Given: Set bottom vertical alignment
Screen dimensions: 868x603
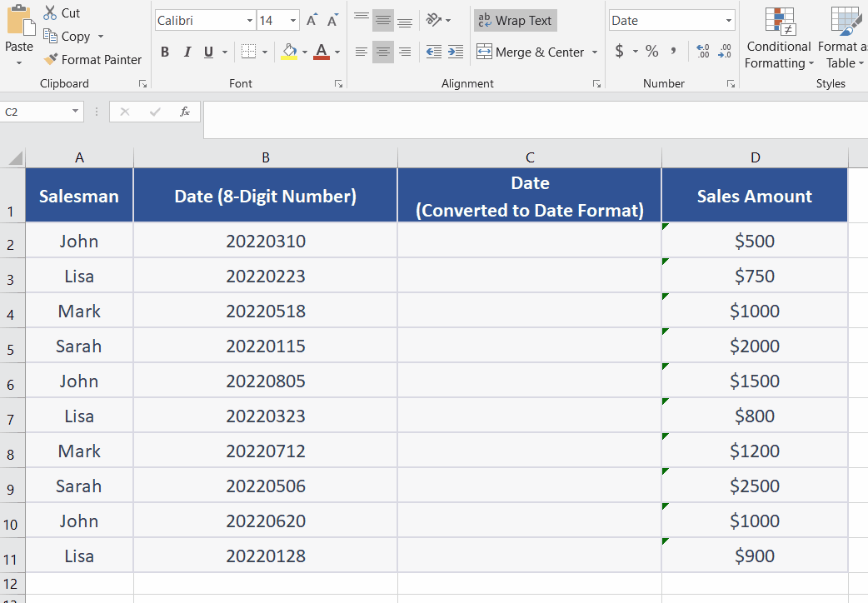Looking at the screenshot, I should tap(405, 21).
